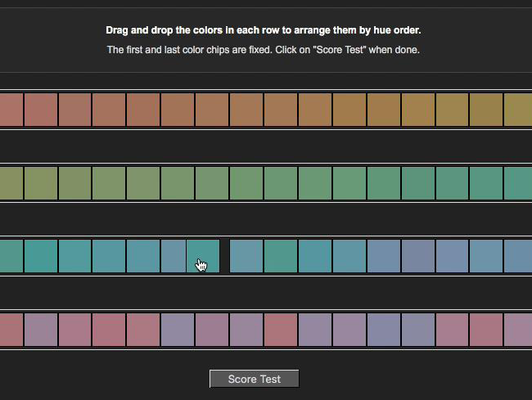Select the narrow blue-gray chip partly covered by the dragged teal chip

point(174,256)
